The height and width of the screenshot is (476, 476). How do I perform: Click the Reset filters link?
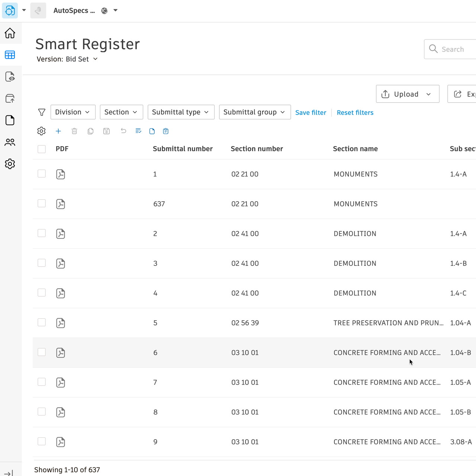point(355,113)
